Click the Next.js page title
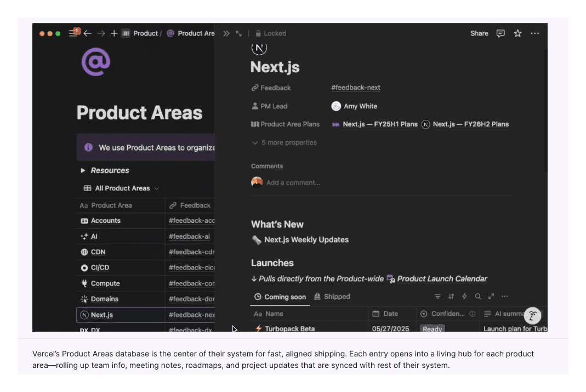The width and height of the screenshot is (586, 392). [x=275, y=67]
